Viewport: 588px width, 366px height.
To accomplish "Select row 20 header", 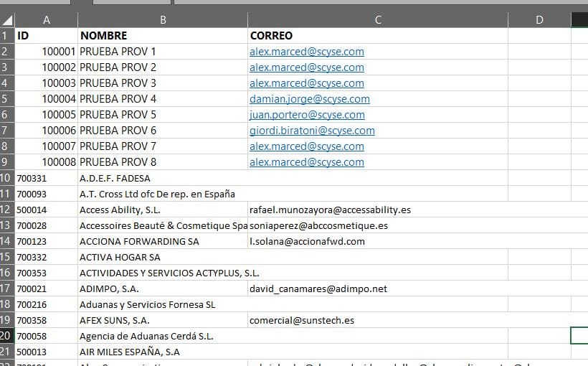I will pyautogui.click(x=7, y=335).
